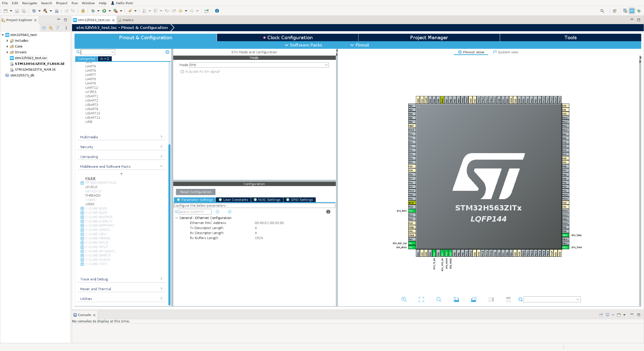
Task: Click the categories settings gear icon
Action: [x=167, y=52]
